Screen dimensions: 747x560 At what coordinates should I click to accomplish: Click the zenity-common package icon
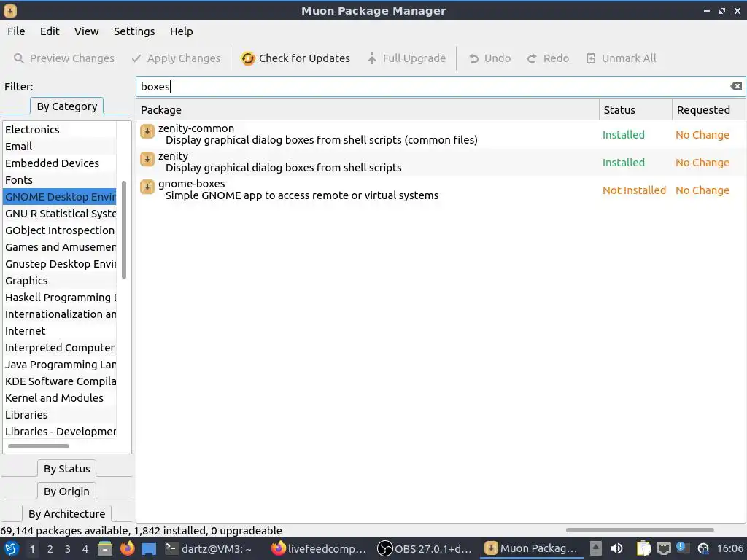pos(147,131)
